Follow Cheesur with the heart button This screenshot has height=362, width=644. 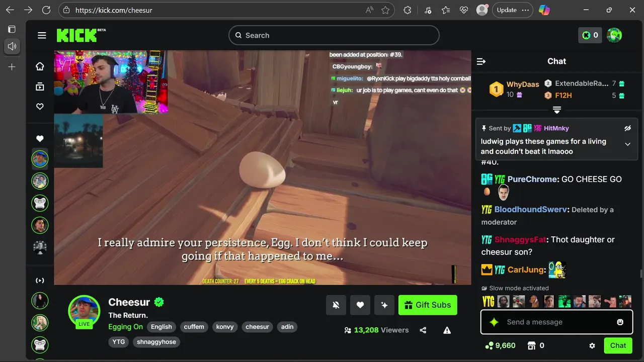pyautogui.click(x=360, y=305)
